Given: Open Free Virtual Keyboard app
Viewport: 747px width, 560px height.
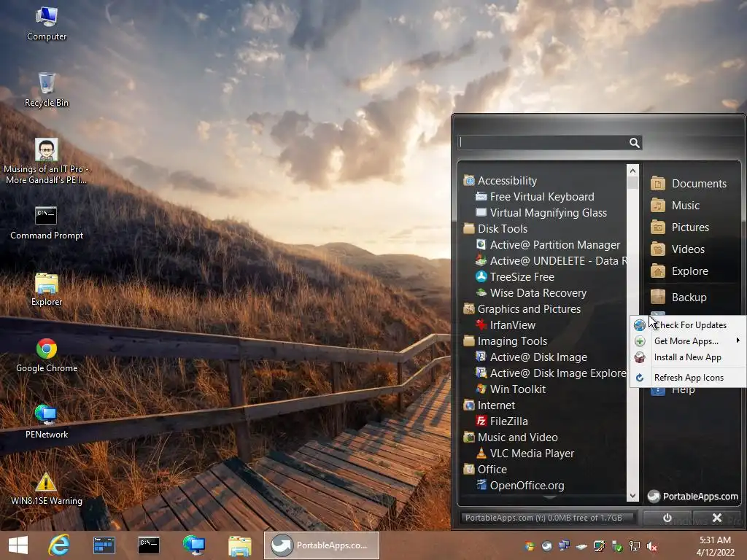Looking at the screenshot, I should [535, 197].
